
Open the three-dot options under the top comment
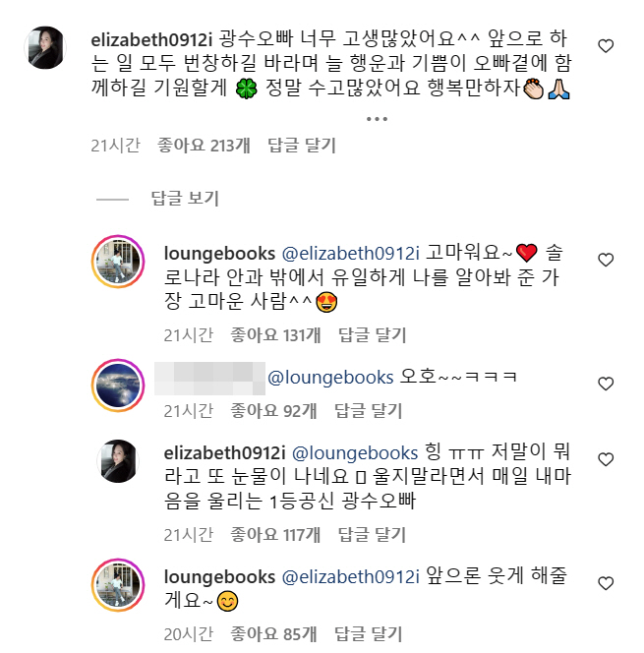[376, 119]
